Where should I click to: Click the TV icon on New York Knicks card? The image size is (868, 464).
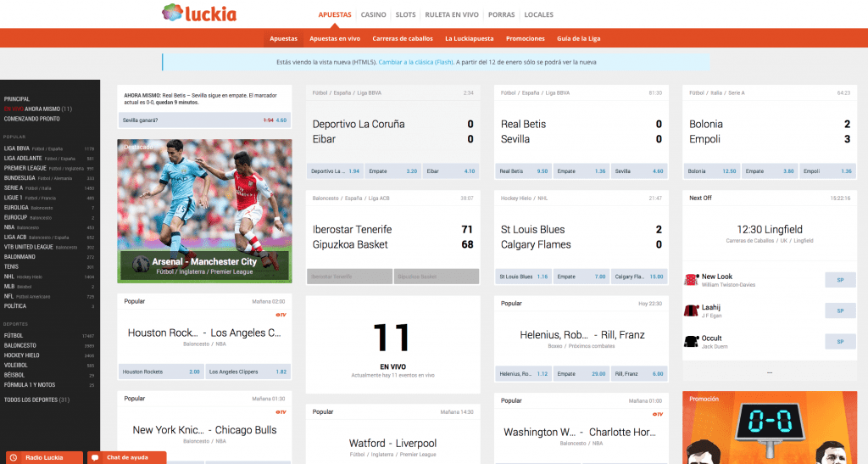pos(281,412)
